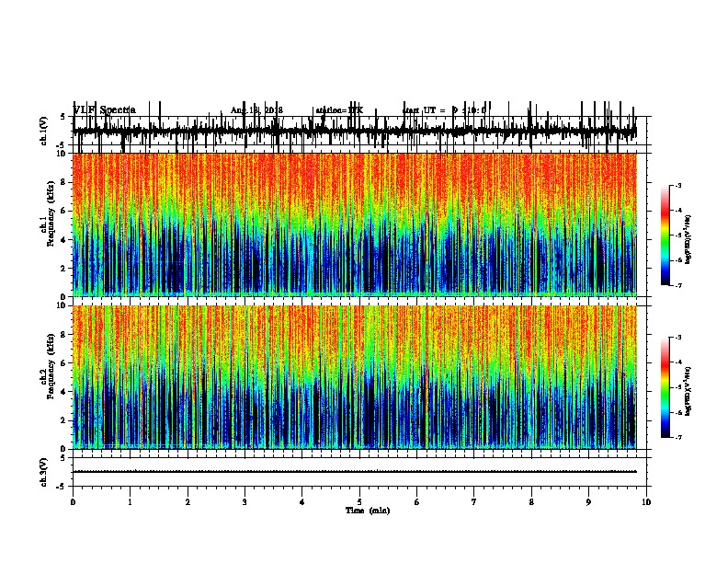This screenshot has height=563, width=728.
Task: Click the ch.2 colorbar 'log(PSD)' label
Action: tap(688, 391)
